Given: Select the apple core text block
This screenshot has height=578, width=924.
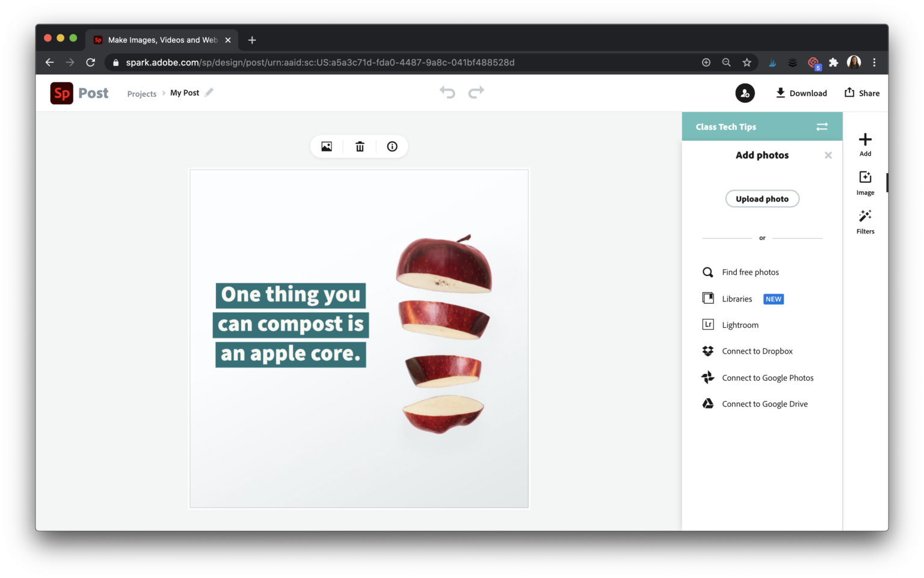Looking at the screenshot, I should (x=291, y=325).
